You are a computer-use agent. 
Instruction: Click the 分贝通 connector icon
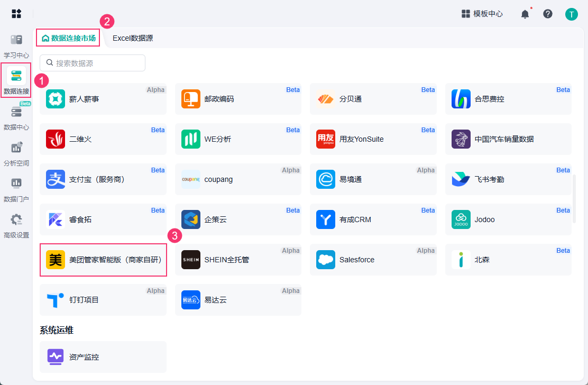(x=326, y=99)
